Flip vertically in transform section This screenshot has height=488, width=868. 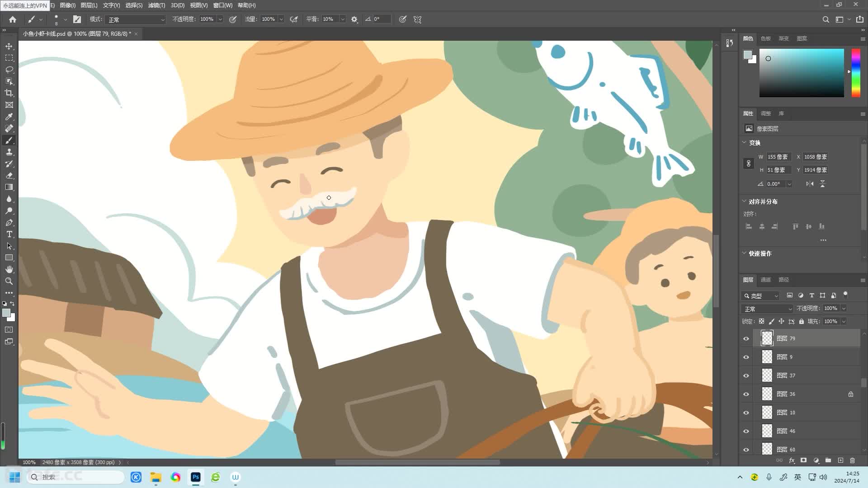click(822, 184)
